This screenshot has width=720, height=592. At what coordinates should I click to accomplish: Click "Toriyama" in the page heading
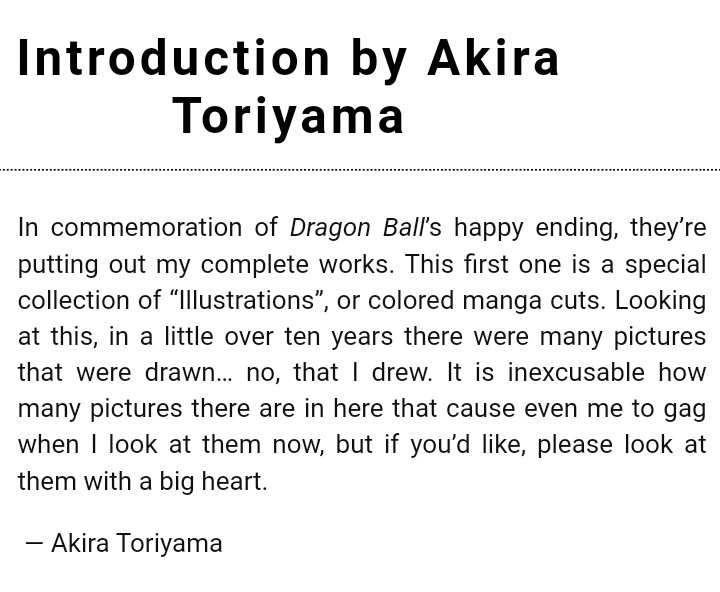pos(289,116)
